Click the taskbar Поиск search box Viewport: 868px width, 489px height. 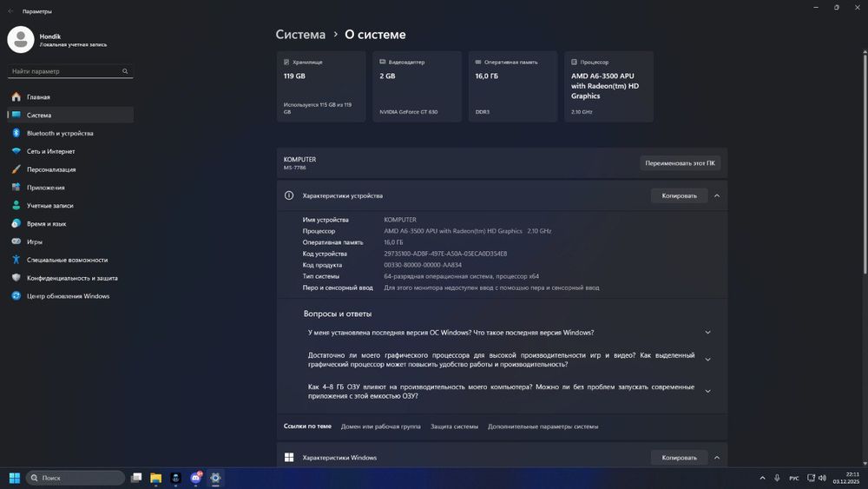(76, 478)
